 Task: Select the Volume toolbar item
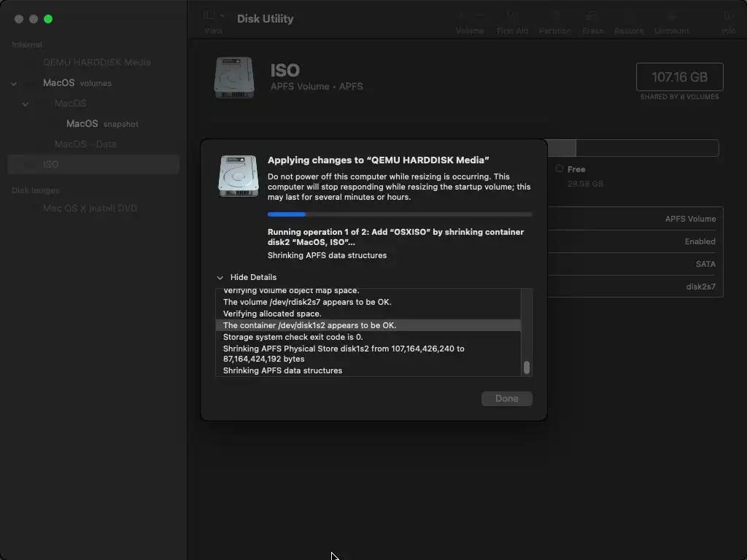tap(470, 23)
